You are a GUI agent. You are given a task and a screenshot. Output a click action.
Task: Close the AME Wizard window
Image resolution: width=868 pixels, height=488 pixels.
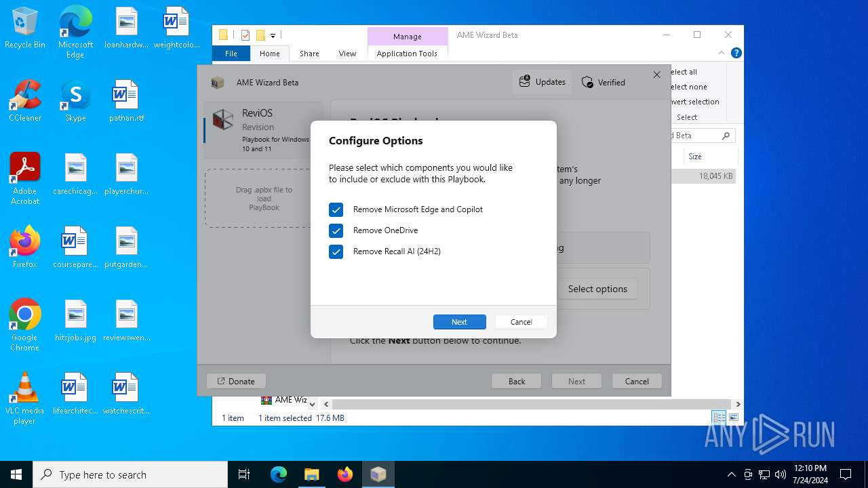tap(656, 75)
